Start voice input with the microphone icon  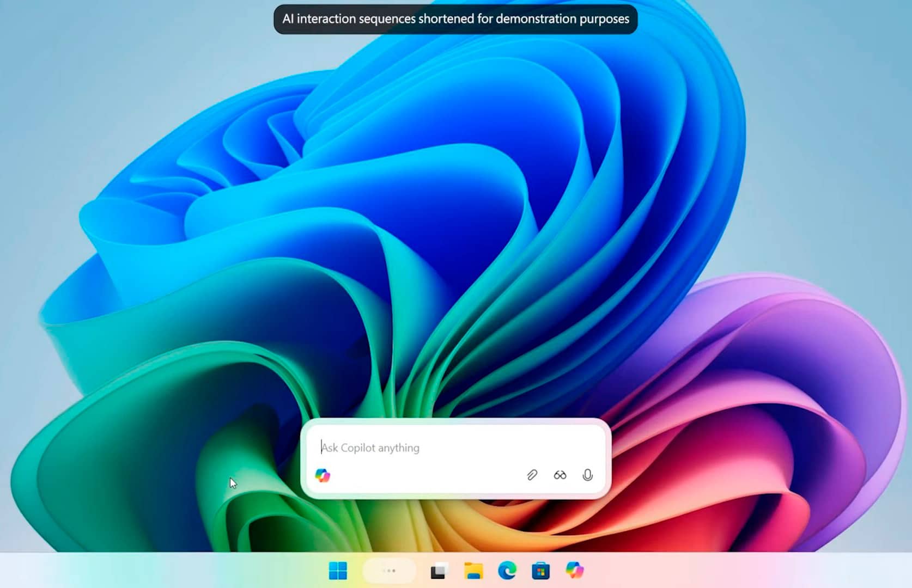tap(587, 475)
